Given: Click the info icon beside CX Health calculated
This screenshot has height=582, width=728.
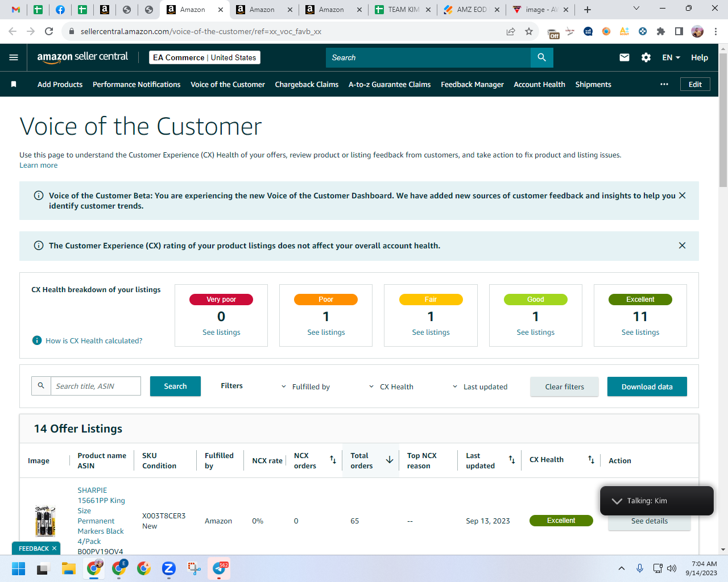Looking at the screenshot, I should (x=37, y=340).
